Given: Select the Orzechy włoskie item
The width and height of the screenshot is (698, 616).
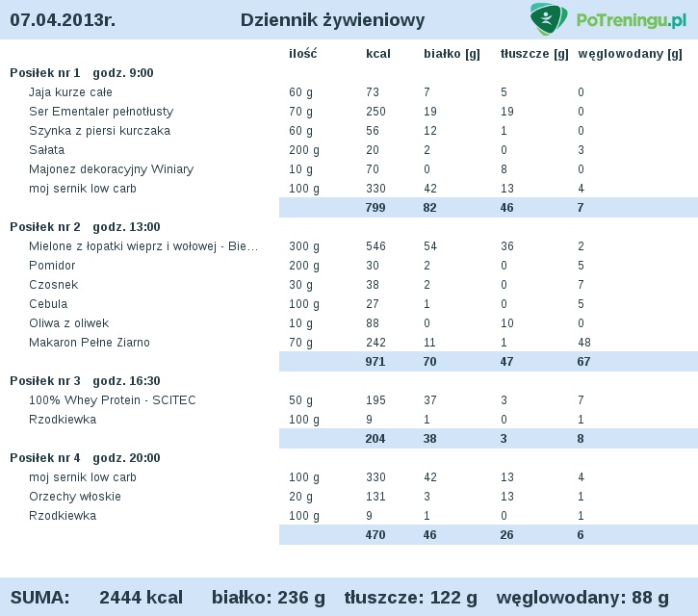Looking at the screenshot, I should coord(75,497).
